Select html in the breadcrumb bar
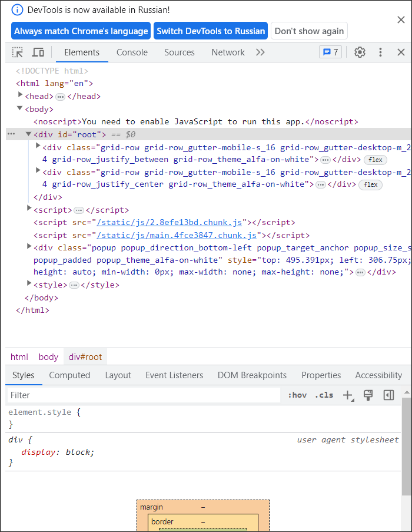This screenshot has height=532, width=412. (19, 357)
